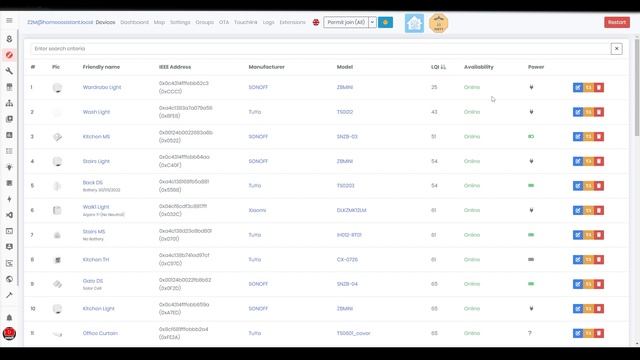Image resolution: width=640 pixels, height=360 pixels.
Task: Click the Zigbee2MQTT brand link at top left
Action: pos(60,22)
